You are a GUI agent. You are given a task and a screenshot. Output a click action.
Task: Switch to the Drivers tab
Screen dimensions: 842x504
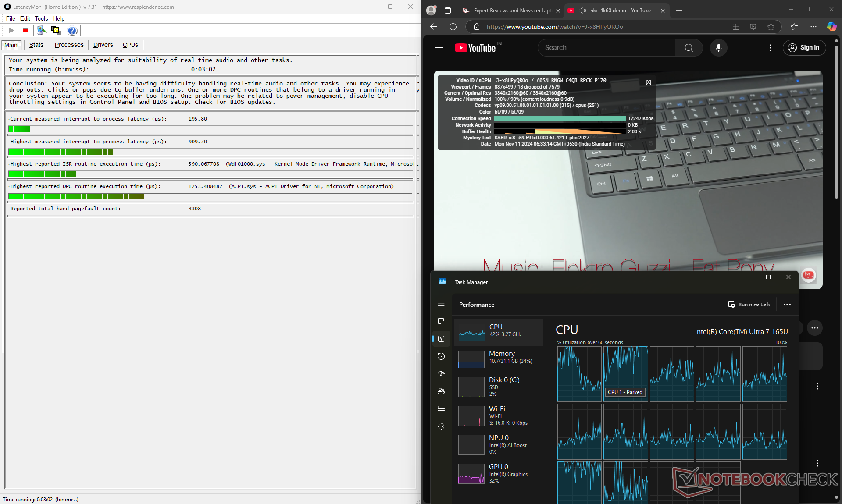click(103, 45)
